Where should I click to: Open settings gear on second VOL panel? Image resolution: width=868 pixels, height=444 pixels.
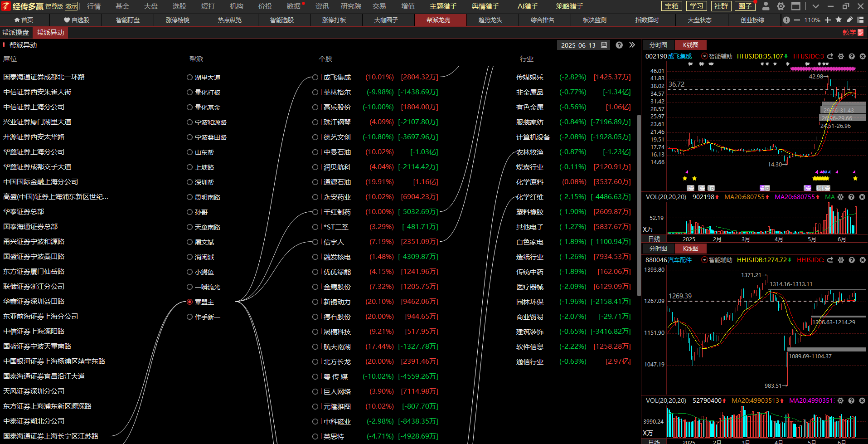[840, 400]
